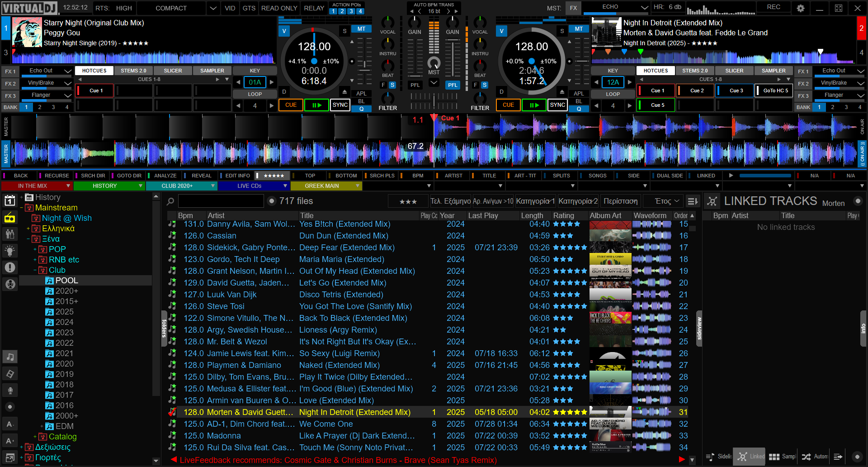Image resolution: width=868 pixels, height=467 pixels.
Task: Select the music note icon in left sidebar
Action: tap(10, 357)
